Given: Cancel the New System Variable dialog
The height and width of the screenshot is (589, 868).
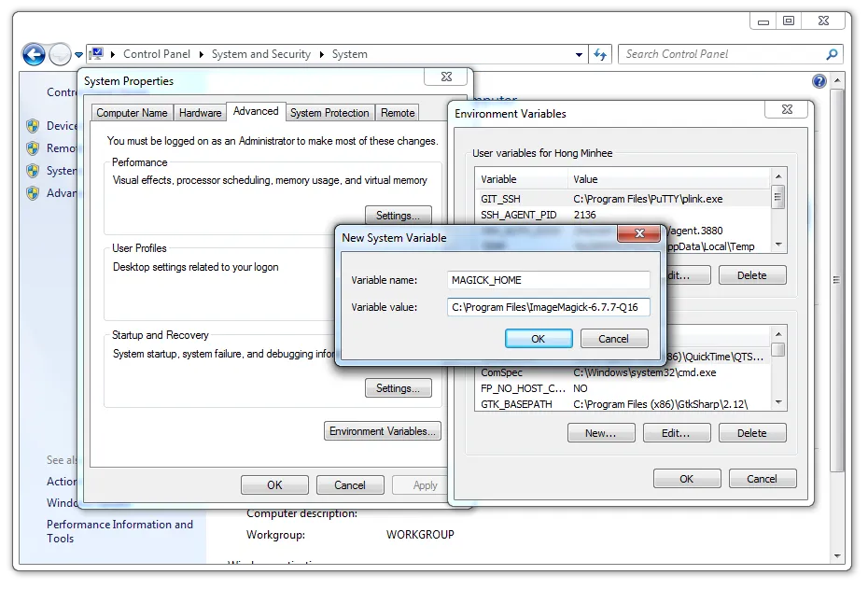Looking at the screenshot, I should coord(614,339).
